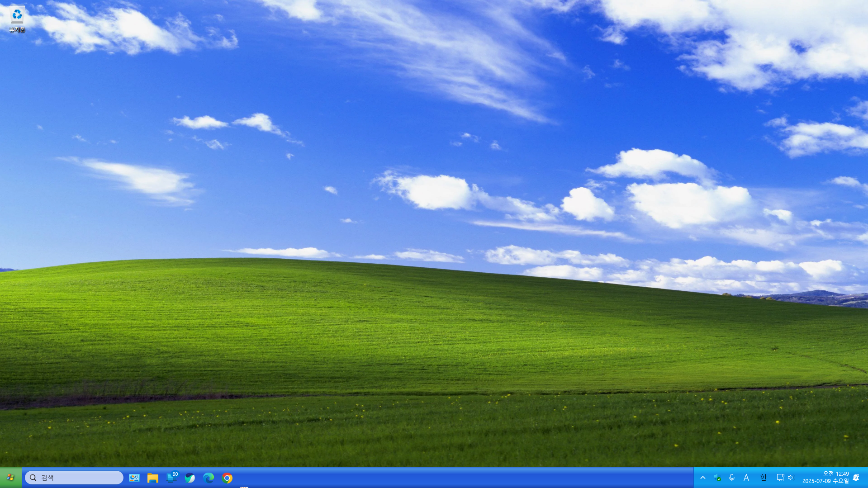Toggle the A English input mode indicator
The height and width of the screenshot is (488, 868).
(x=746, y=478)
